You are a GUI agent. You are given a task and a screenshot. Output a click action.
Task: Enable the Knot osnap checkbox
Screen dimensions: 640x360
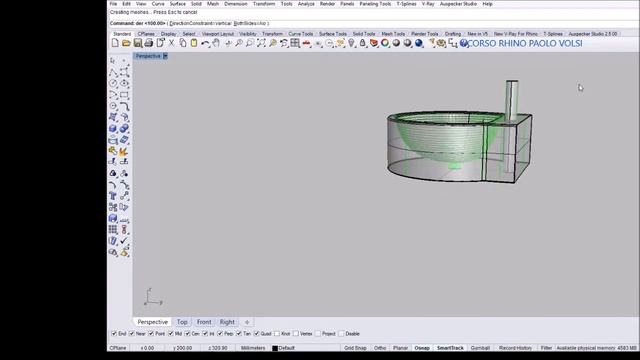(277, 333)
